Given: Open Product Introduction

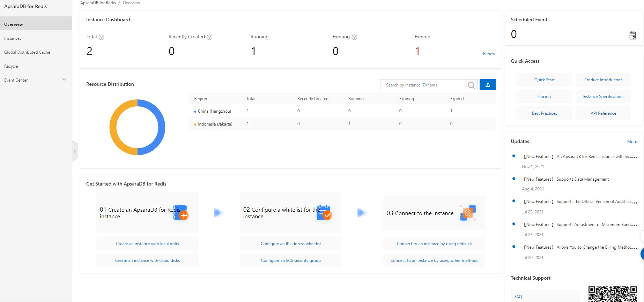Looking at the screenshot, I should click(x=603, y=80).
